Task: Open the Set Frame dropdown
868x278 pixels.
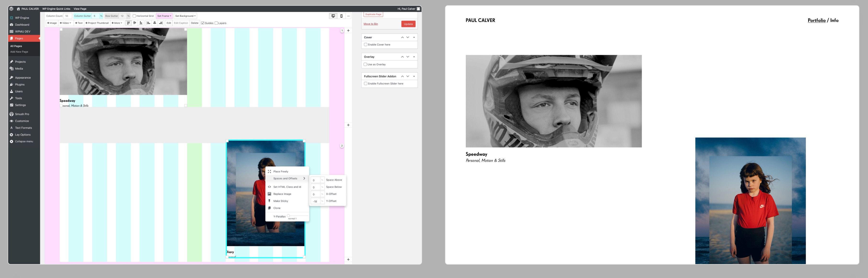Action: click(164, 16)
